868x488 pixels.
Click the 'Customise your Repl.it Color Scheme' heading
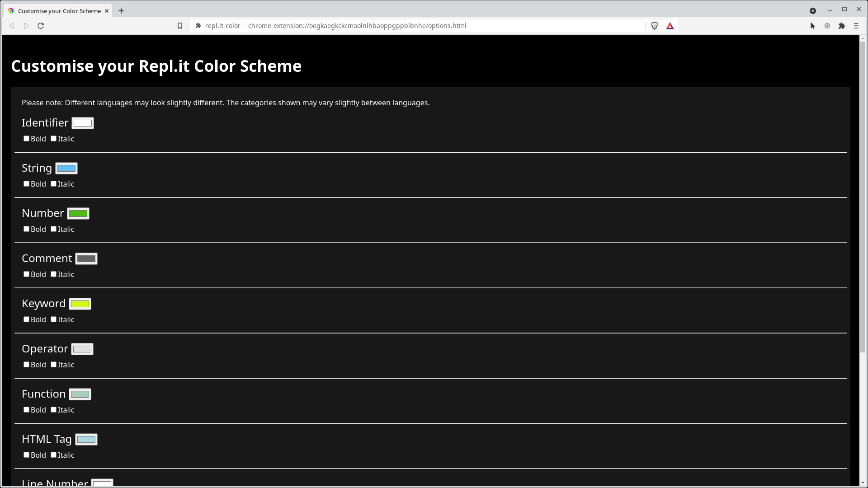(156, 66)
